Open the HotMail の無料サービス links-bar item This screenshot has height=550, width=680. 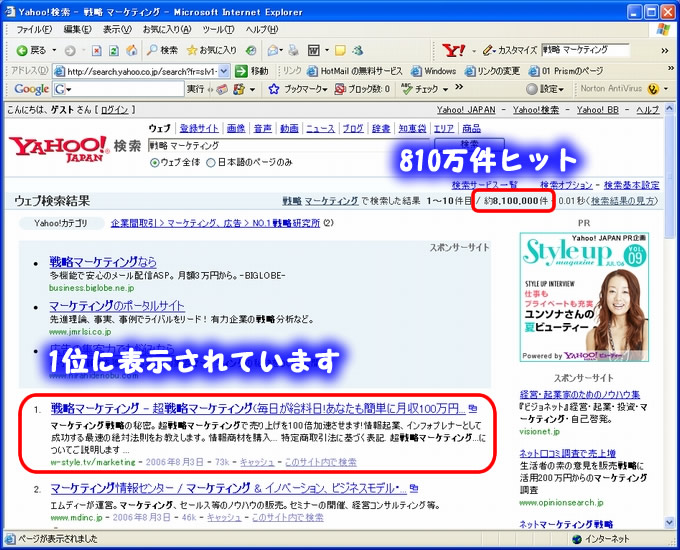coord(355,71)
